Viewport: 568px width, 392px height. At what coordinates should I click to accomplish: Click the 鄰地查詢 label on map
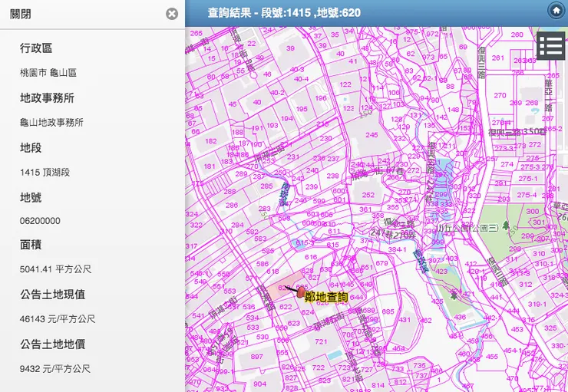point(326,297)
